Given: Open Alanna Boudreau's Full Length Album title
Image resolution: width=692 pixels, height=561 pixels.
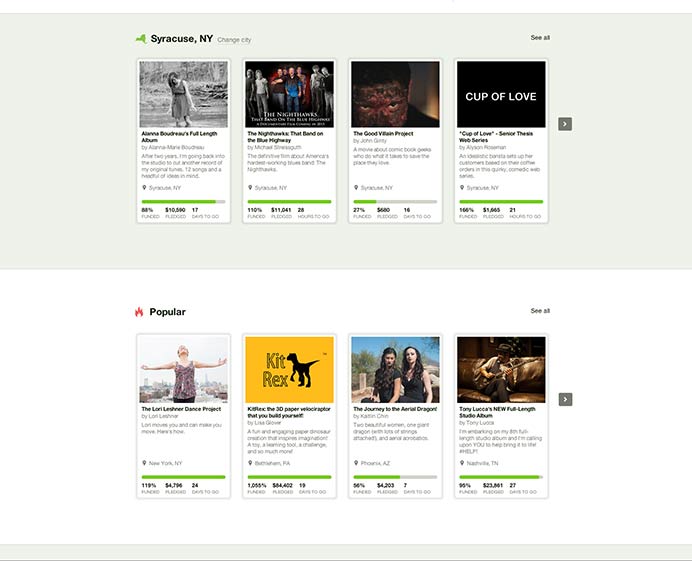Looking at the screenshot, I should [179, 137].
